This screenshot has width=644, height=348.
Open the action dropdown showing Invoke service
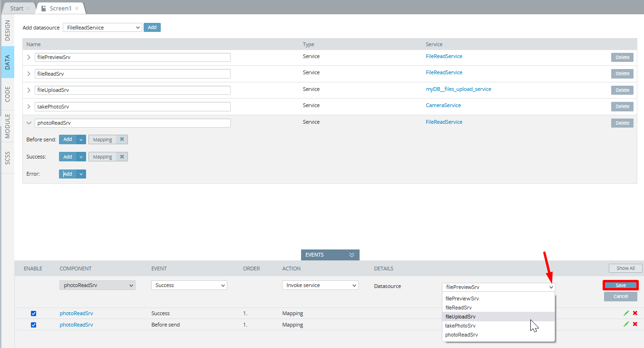320,285
